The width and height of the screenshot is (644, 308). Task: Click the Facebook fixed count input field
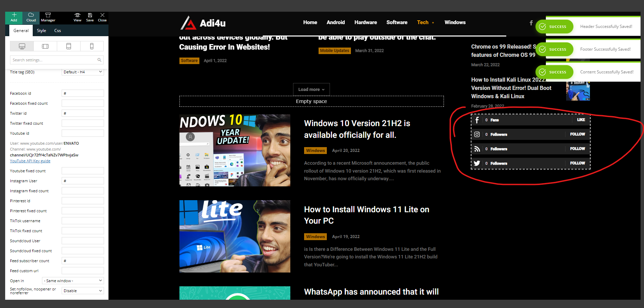click(83, 103)
